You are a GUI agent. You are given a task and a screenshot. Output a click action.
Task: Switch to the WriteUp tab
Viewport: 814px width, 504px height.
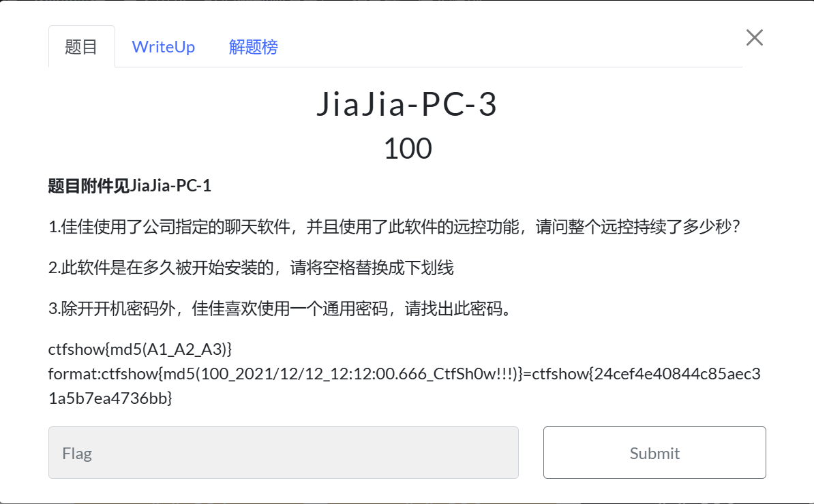(163, 47)
